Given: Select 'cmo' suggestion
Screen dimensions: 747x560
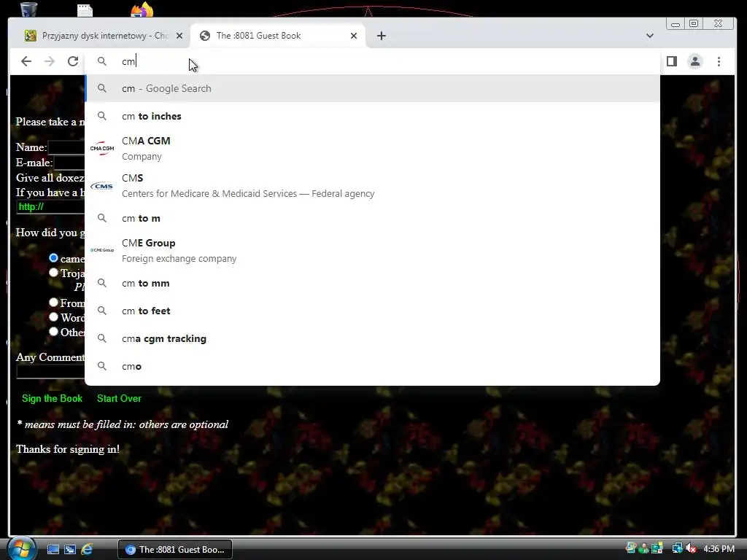Looking at the screenshot, I should 373,366.
